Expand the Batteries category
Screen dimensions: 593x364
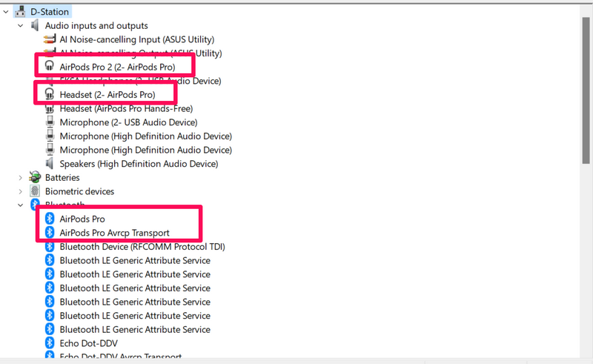[21, 178]
